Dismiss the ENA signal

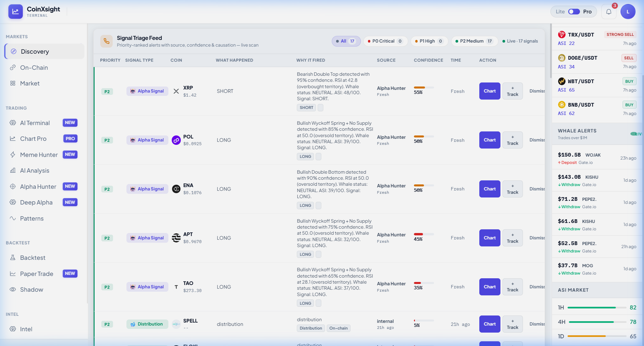[x=537, y=189]
